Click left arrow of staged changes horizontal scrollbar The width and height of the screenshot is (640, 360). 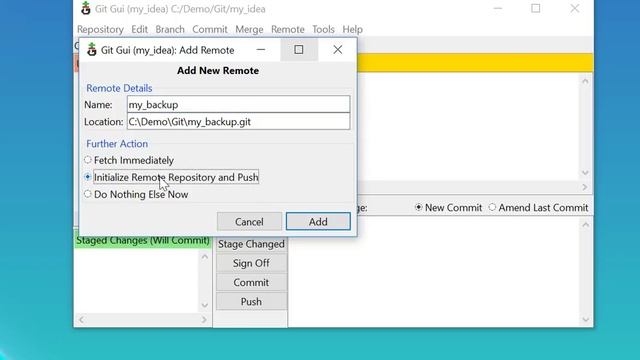81,320
